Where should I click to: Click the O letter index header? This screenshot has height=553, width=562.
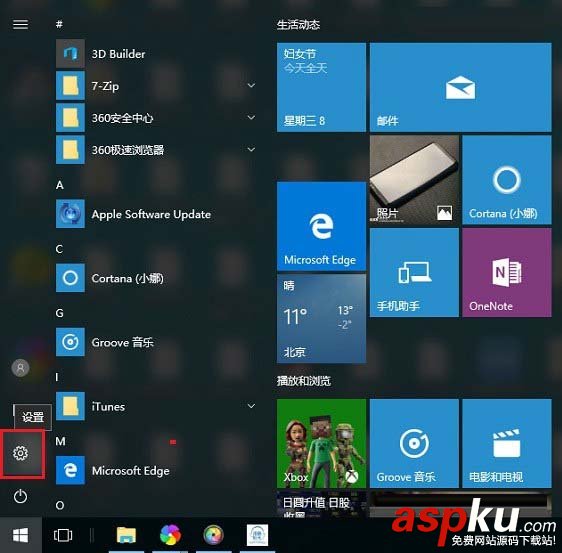(60, 505)
